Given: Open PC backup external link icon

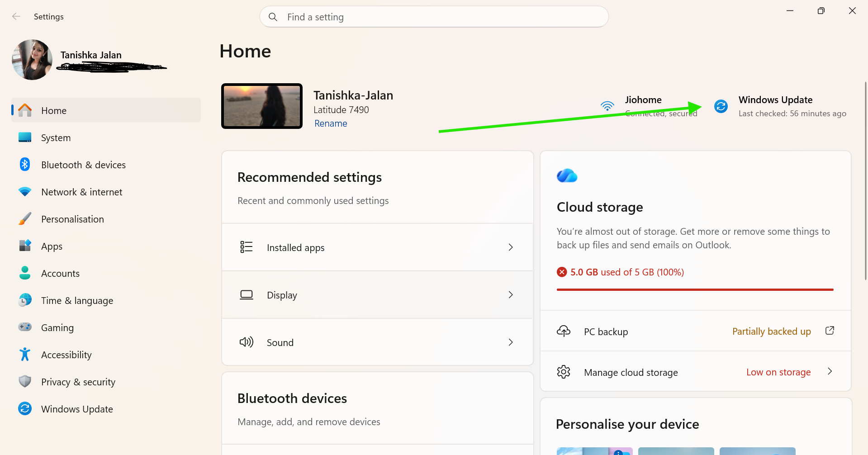Looking at the screenshot, I should coord(830,331).
